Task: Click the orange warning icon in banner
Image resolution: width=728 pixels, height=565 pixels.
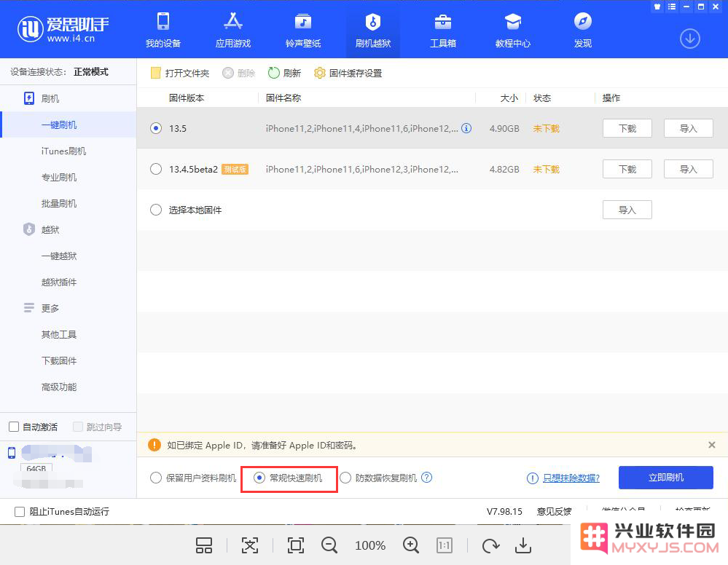Action: [154, 445]
